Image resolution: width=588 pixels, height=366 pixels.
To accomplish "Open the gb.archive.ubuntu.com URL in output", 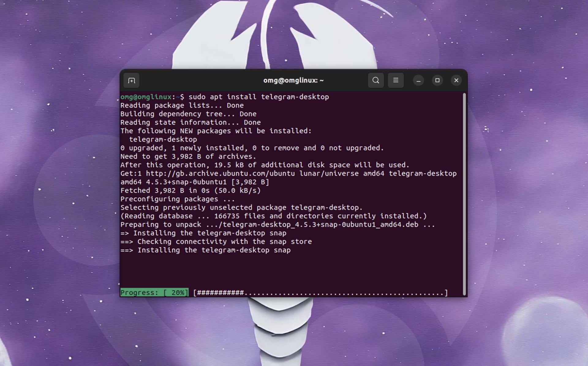I will point(220,174).
